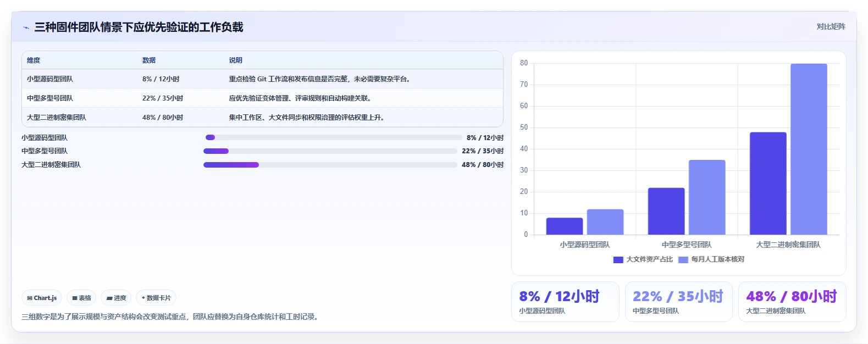Click 小型源码型团队 label in the progress list
Image resolution: width=868 pixels, height=344 pixels.
click(x=45, y=138)
